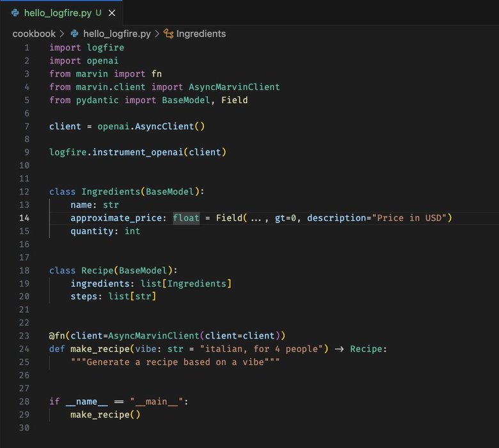Image resolution: width=499 pixels, height=448 pixels.
Task: Open the Ingredients symbol breadcrumb
Action: click(201, 33)
